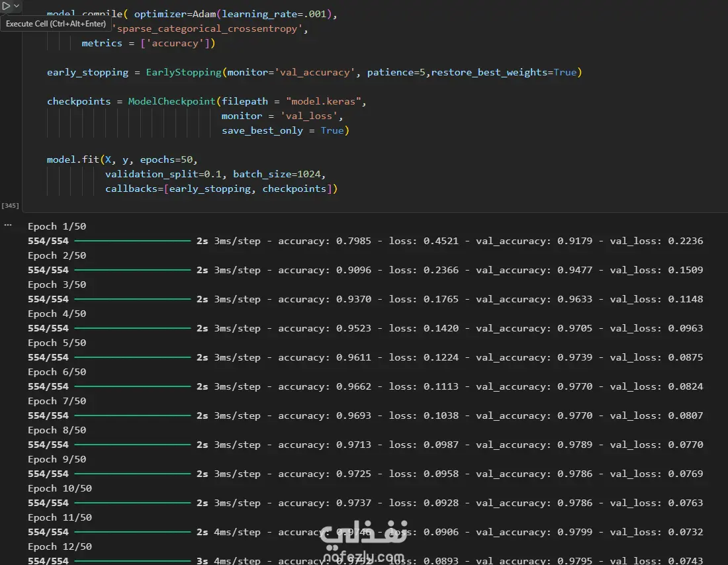Click ModelCheckpoint in the checkpoints line

pos(172,102)
